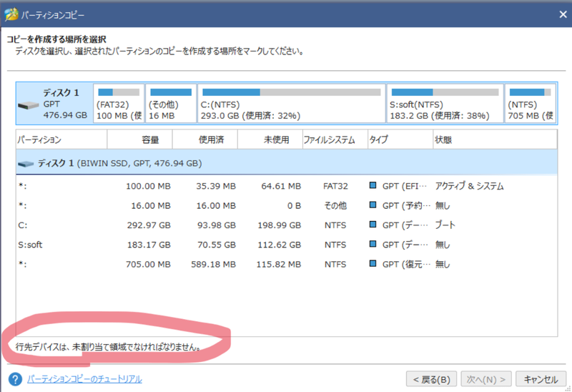Click the タイプ column header
This screenshot has height=392, width=572.
coord(400,139)
